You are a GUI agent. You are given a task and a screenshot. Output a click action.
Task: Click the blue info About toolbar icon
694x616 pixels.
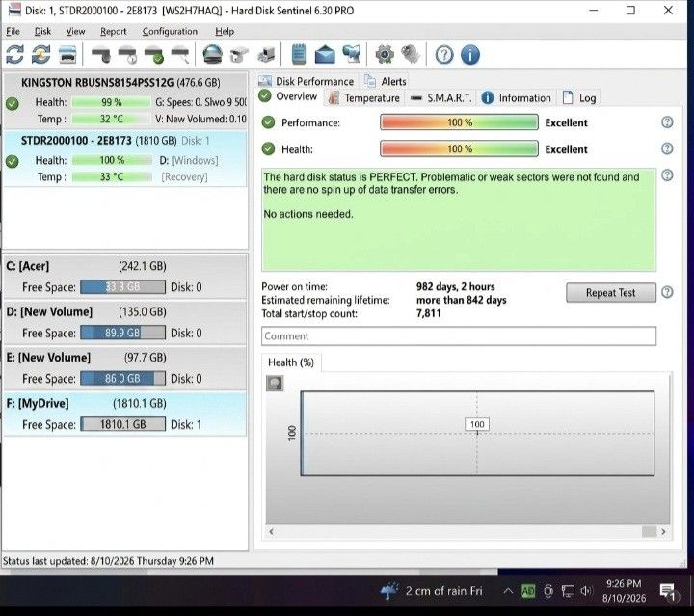click(470, 55)
